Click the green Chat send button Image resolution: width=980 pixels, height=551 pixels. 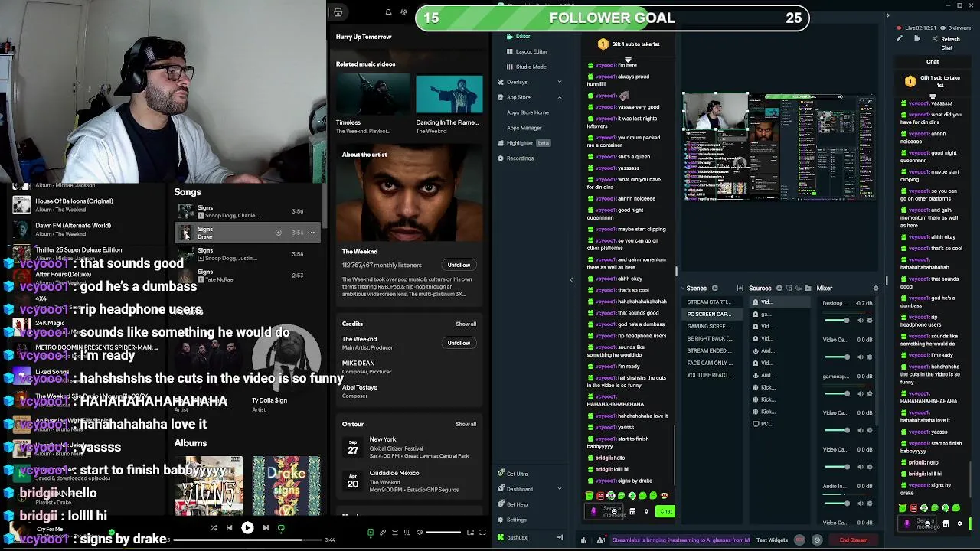(x=665, y=511)
